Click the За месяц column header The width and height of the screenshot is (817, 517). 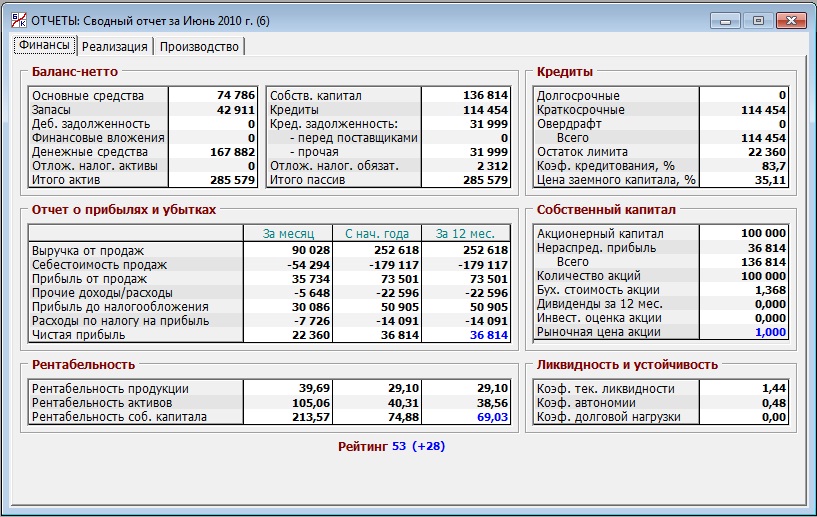pyautogui.click(x=288, y=233)
